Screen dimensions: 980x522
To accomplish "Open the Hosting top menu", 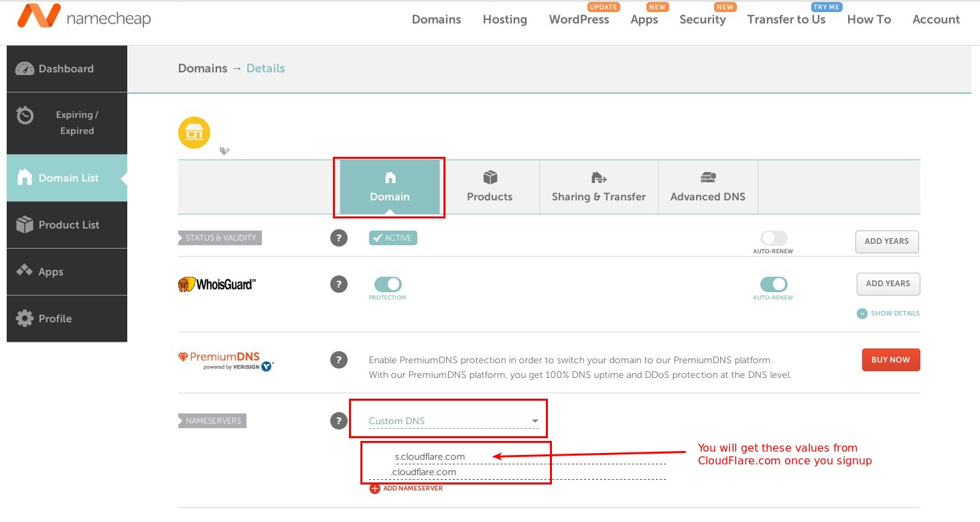I will pyautogui.click(x=505, y=19).
